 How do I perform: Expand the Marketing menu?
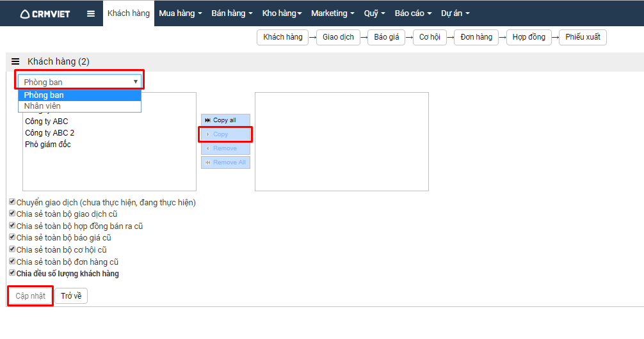click(333, 13)
